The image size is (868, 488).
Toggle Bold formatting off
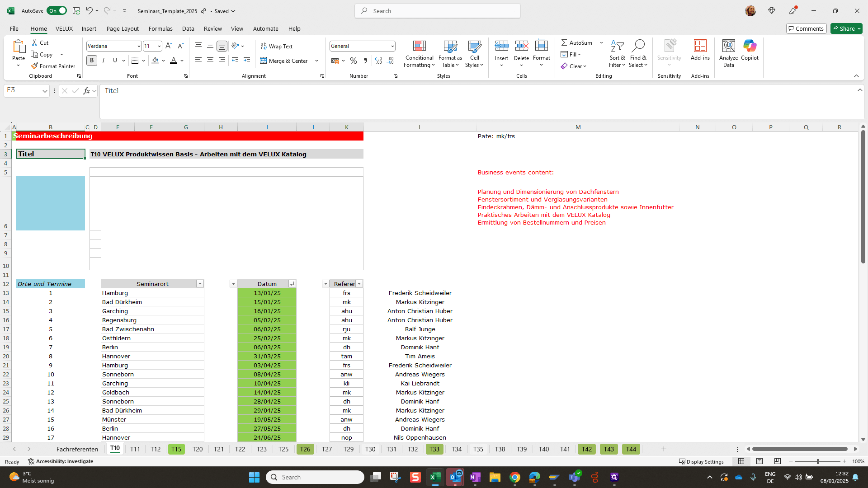pyautogui.click(x=92, y=60)
